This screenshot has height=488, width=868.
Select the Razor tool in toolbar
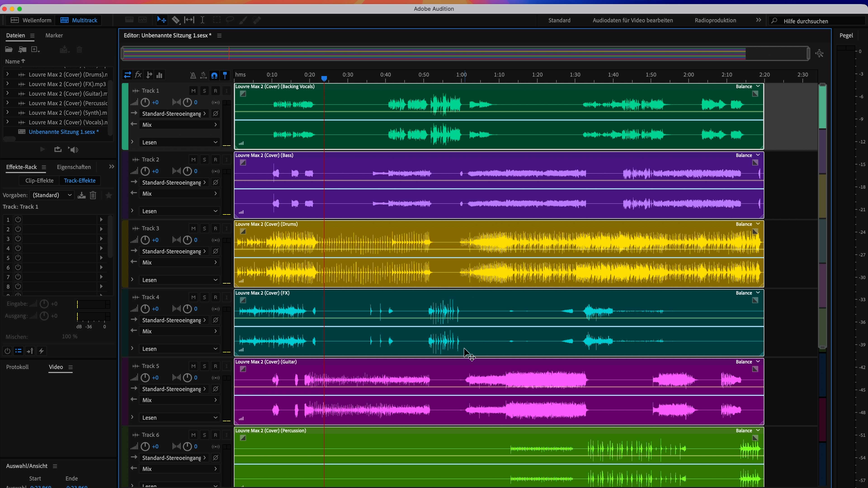176,20
